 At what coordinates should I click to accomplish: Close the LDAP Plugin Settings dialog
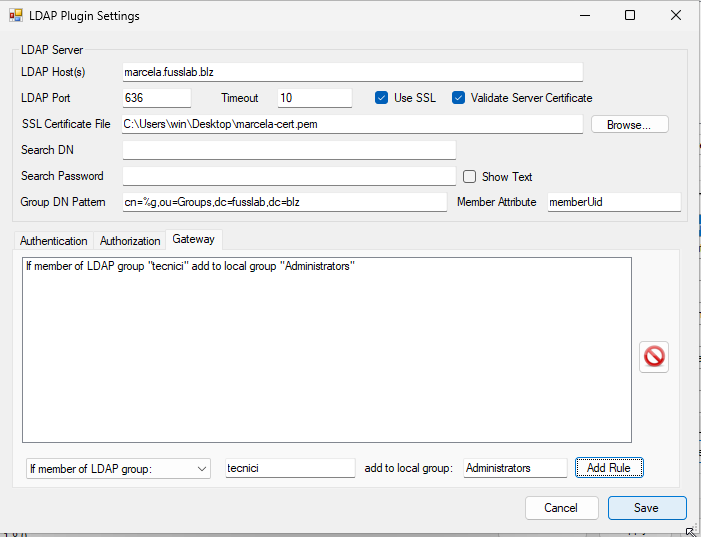(676, 15)
